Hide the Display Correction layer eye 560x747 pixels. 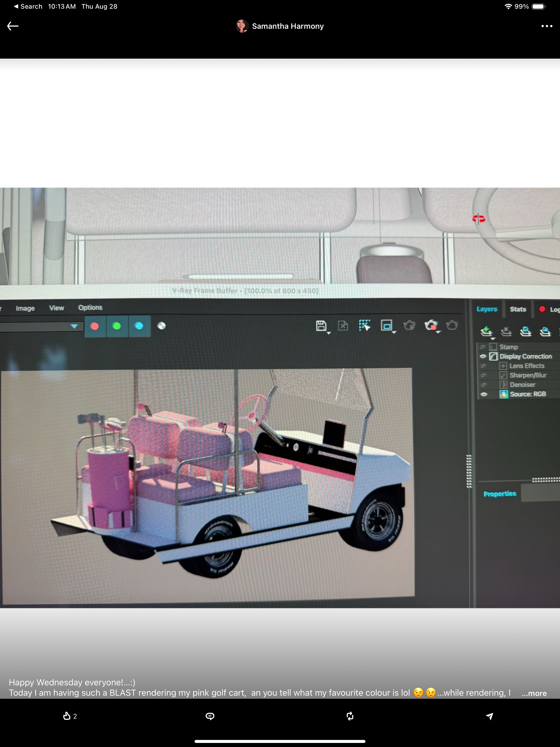pos(483,356)
